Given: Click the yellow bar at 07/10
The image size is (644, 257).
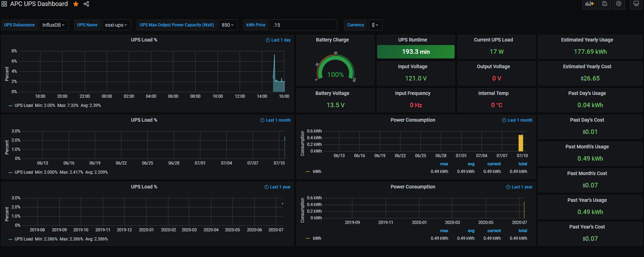Looking at the screenshot, I should point(521,143).
